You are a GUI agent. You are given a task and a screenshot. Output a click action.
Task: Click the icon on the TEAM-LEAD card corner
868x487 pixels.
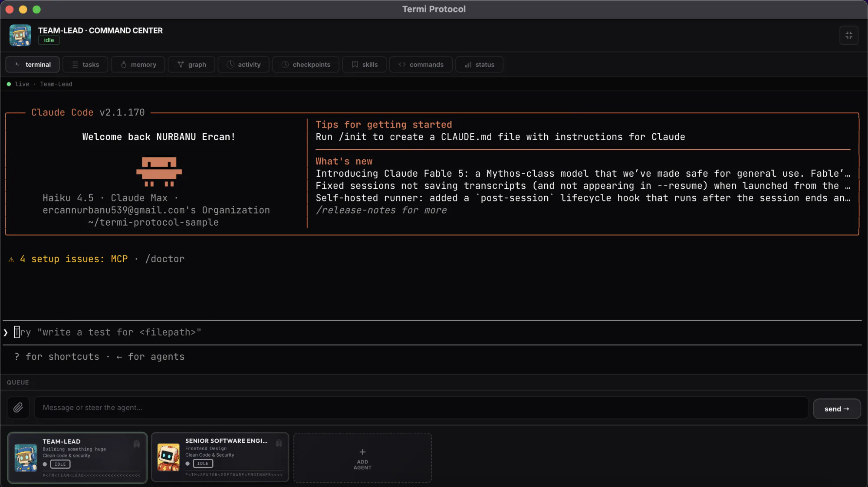point(137,444)
